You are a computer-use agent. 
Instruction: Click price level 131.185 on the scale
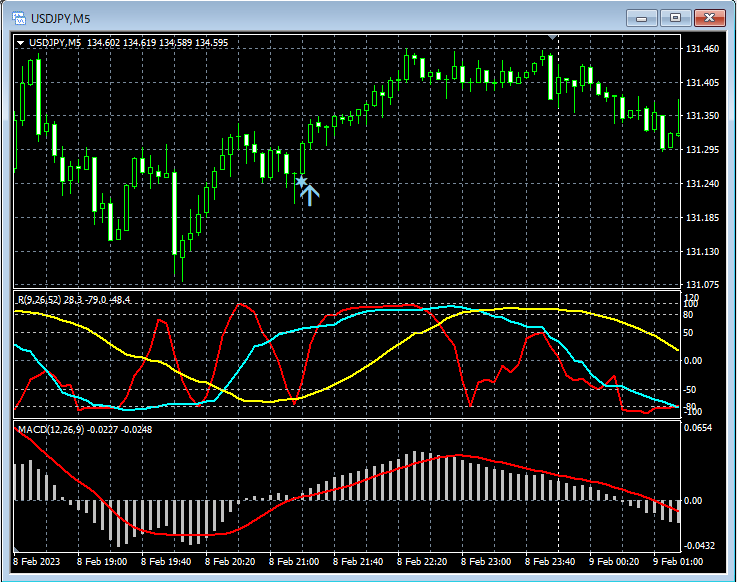point(702,217)
